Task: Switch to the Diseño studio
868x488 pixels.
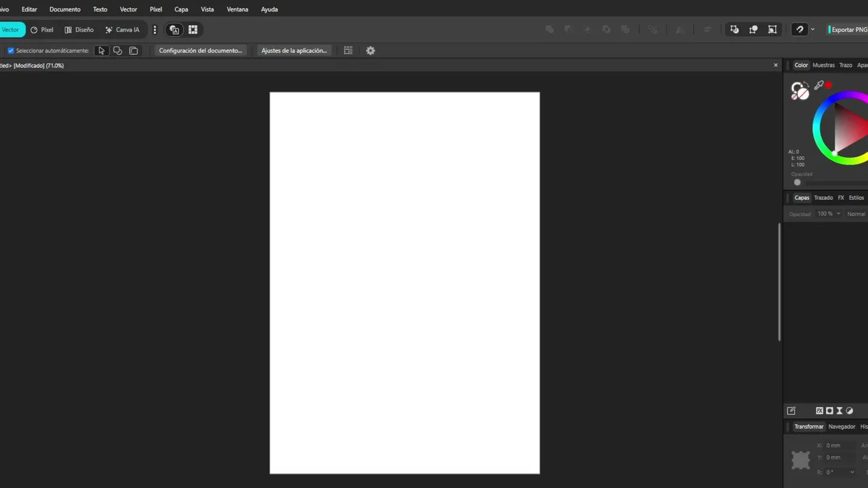Action: [x=79, y=30]
